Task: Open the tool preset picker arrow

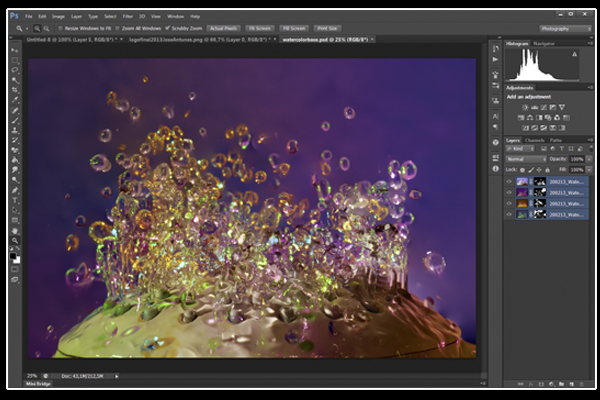Action: (x=27, y=29)
